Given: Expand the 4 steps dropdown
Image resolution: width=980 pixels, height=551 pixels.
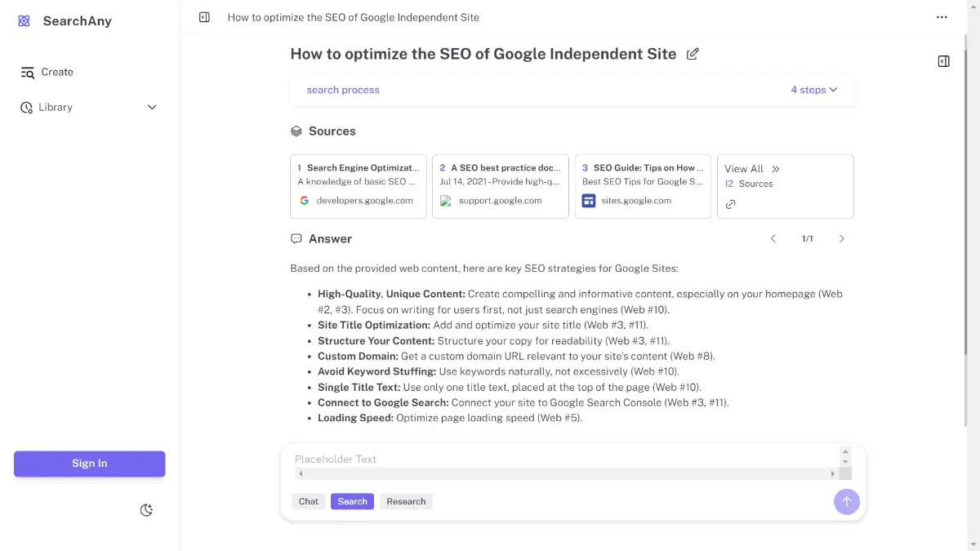Looking at the screenshot, I should point(813,90).
